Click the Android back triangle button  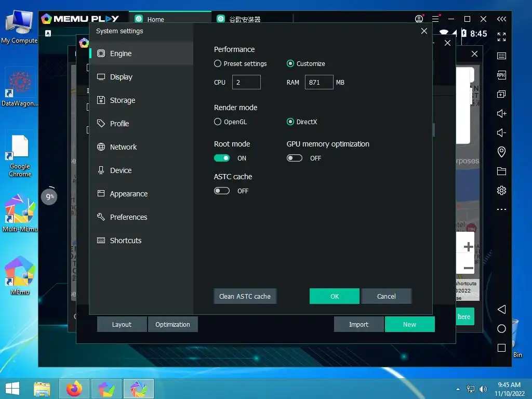tap(501, 309)
